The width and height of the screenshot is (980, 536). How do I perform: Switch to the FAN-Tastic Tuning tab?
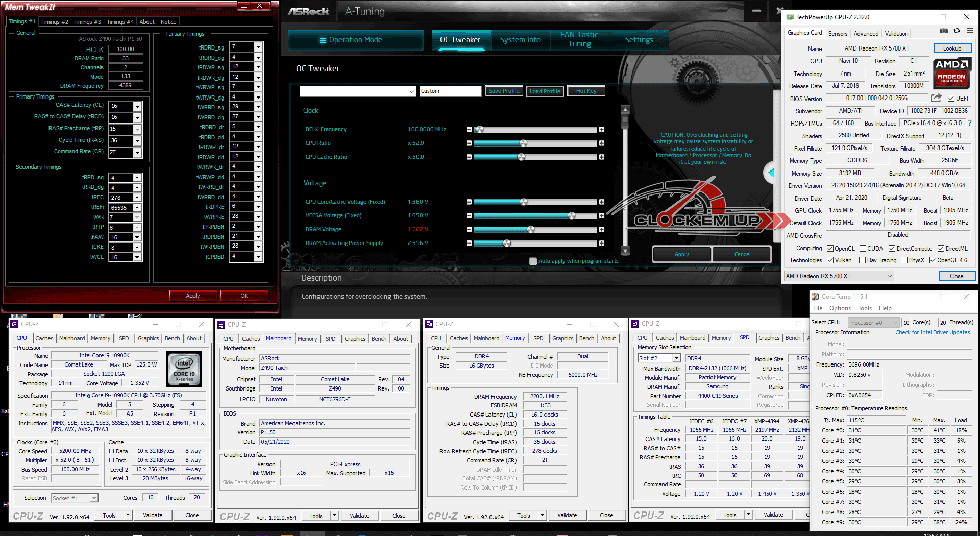(579, 39)
